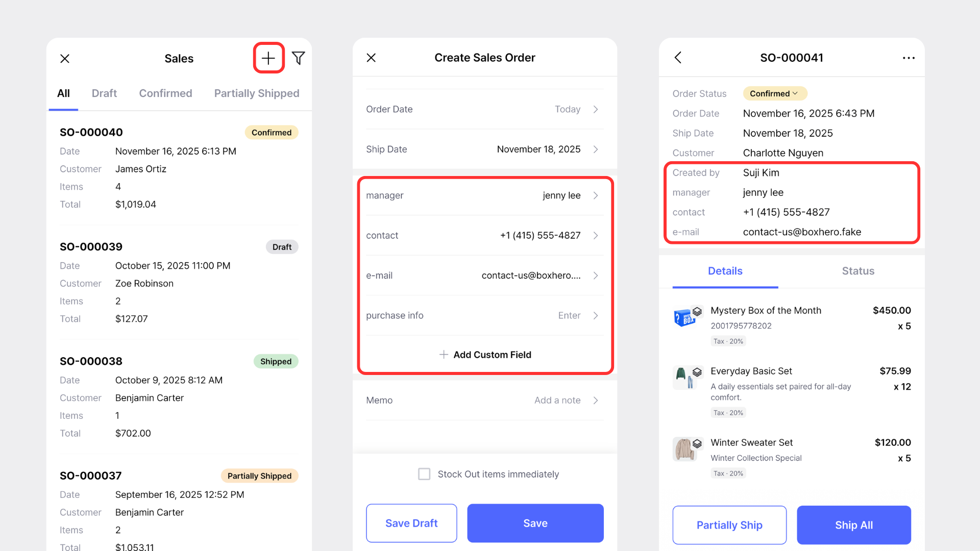Click the purchase info entry field
The height and width of the screenshot is (551, 980).
coord(484,315)
